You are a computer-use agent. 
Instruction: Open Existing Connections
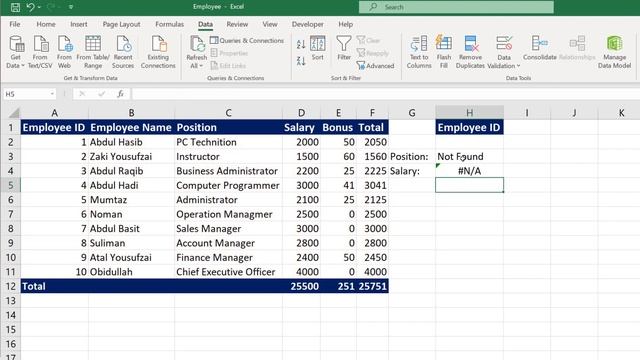click(158, 52)
